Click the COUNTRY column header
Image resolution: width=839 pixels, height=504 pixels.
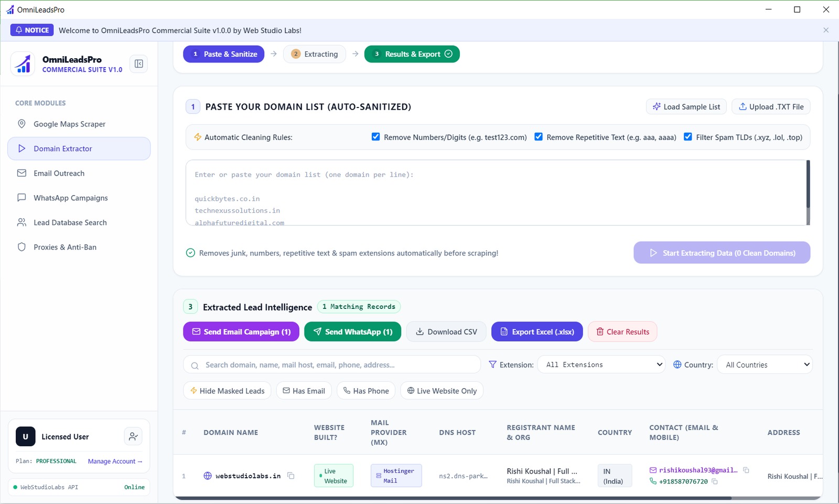coord(615,433)
